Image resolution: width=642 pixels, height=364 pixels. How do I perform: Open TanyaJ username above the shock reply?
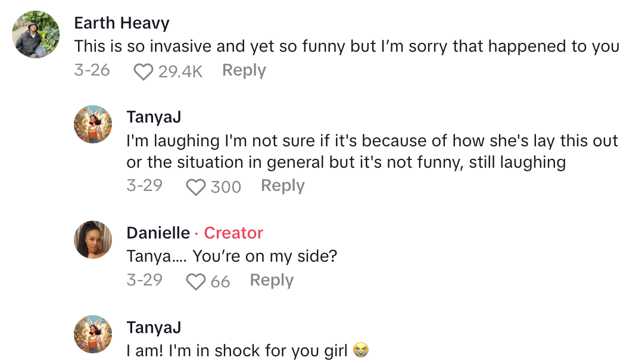(x=154, y=328)
